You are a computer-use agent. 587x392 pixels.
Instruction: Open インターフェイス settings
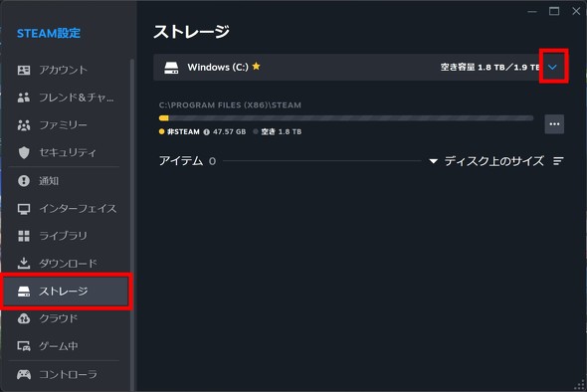[x=66, y=208]
